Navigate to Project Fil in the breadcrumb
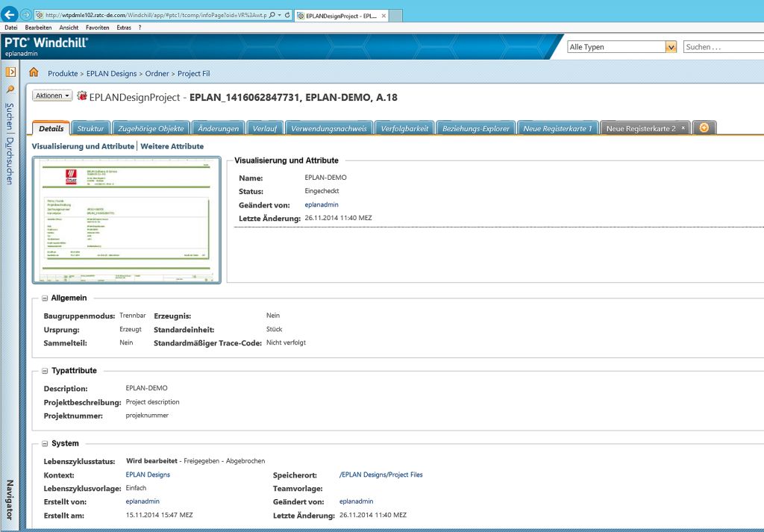This screenshot has width=764, height=532. tap(194, 74)
